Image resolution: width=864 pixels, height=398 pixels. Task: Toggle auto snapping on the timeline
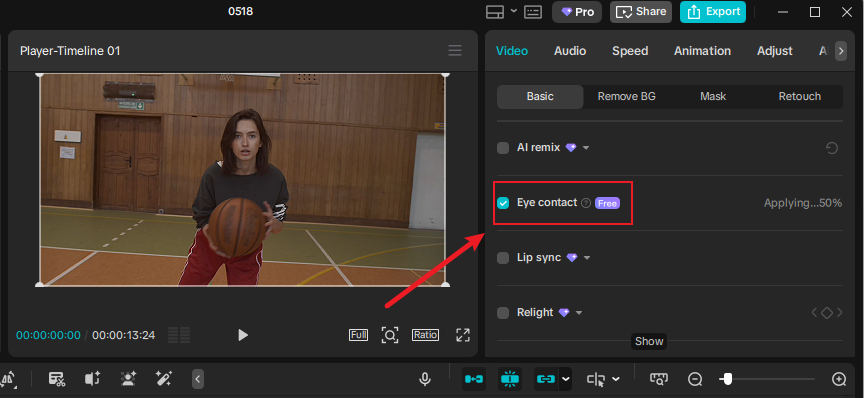point(510,379)
